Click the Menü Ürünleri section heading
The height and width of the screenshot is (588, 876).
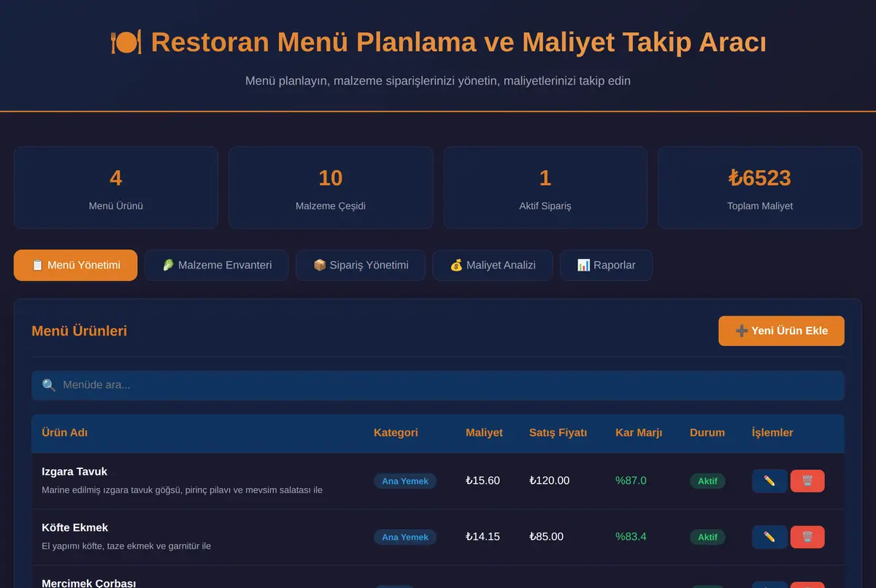[x=79, y=330]
